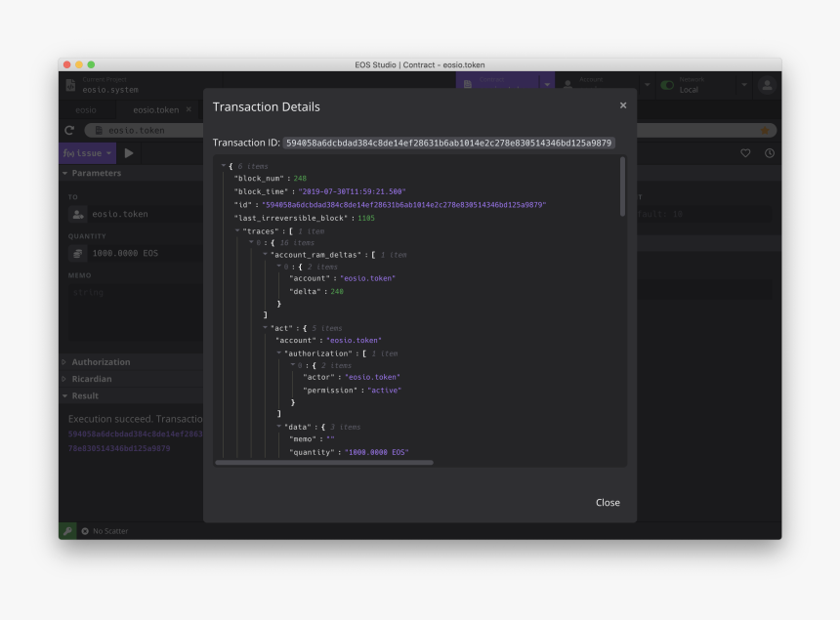The image size is (840, 620).
Task: Click the JSON viewer horizontal scrollbar
Action: pyautogui.click(x=323, y=463)
